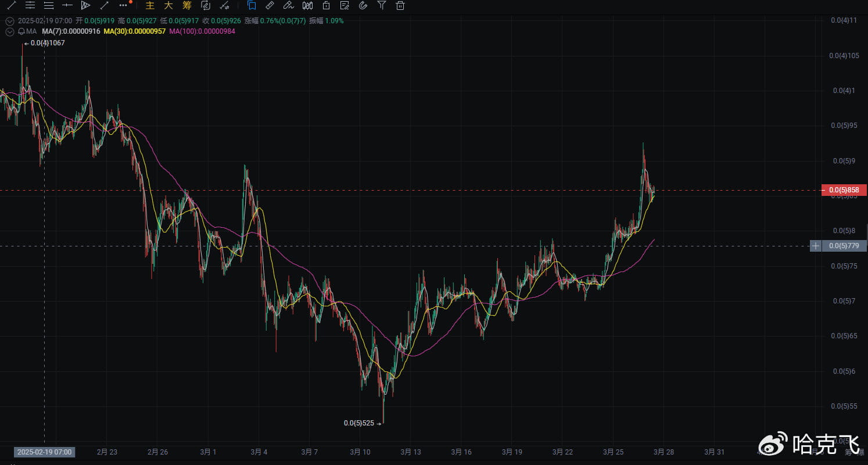Select the triangle pattern drawing tool
This screenshot has height=465, width=868.
click(86, 6)
